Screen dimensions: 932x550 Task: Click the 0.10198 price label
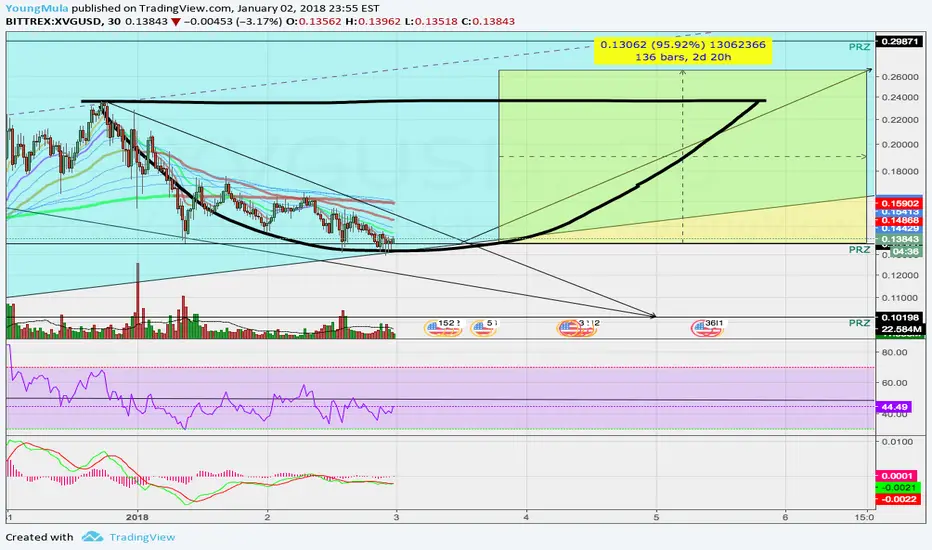[900, 318]
